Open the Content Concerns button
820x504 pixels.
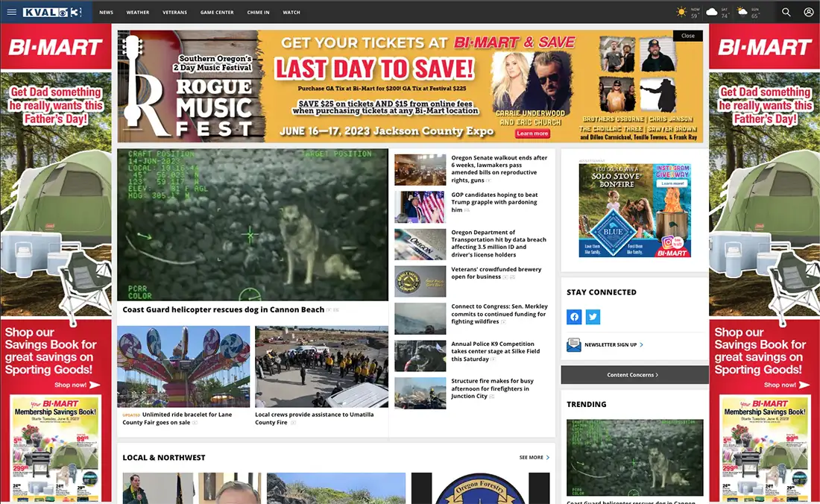click(x=634, y=375)
